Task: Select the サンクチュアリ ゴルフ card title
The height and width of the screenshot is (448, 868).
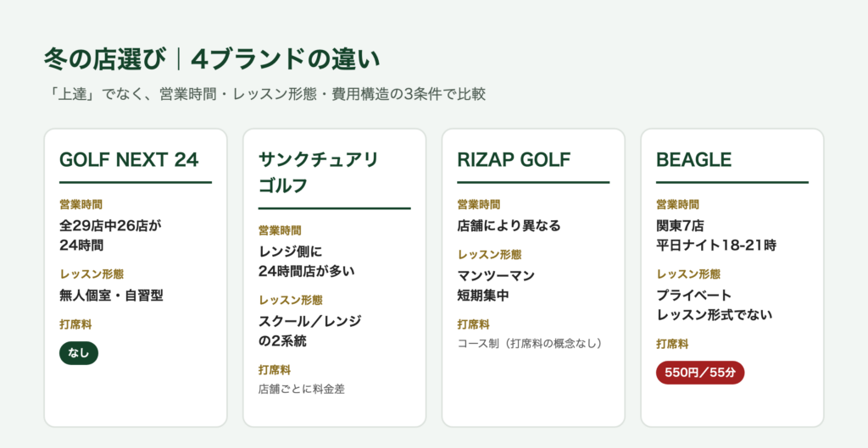Action: pyautogui.click(x=318, y=173)
